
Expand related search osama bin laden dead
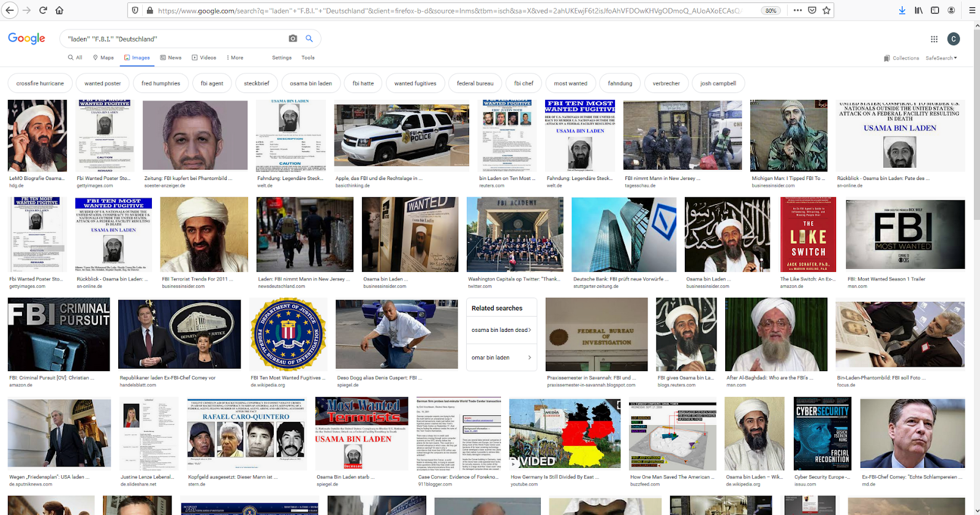(x=502, y=330)
